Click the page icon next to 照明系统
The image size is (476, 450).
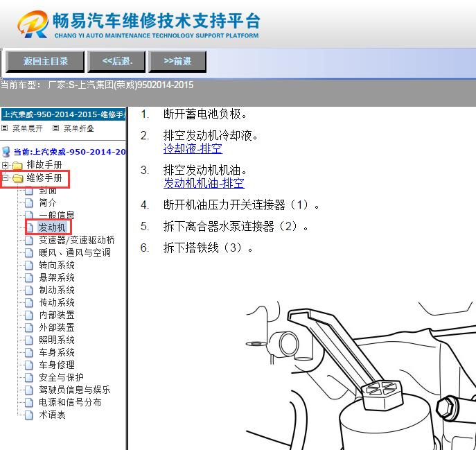tap(29, 340)
